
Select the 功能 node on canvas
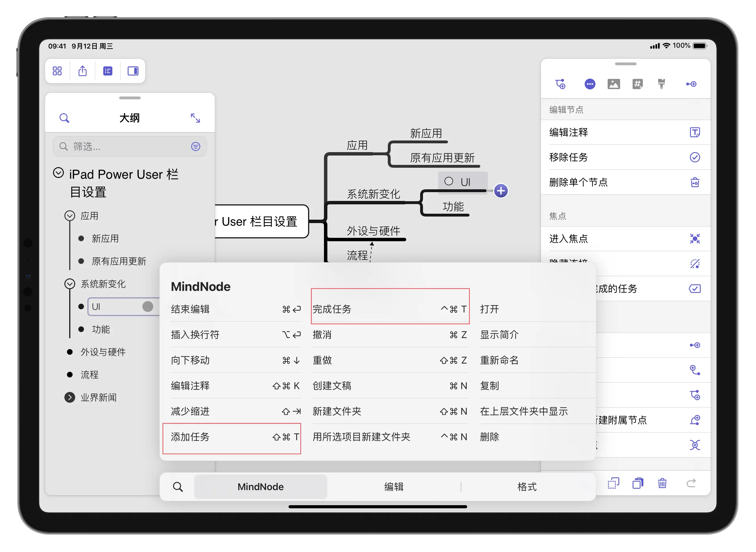point(453,207)
